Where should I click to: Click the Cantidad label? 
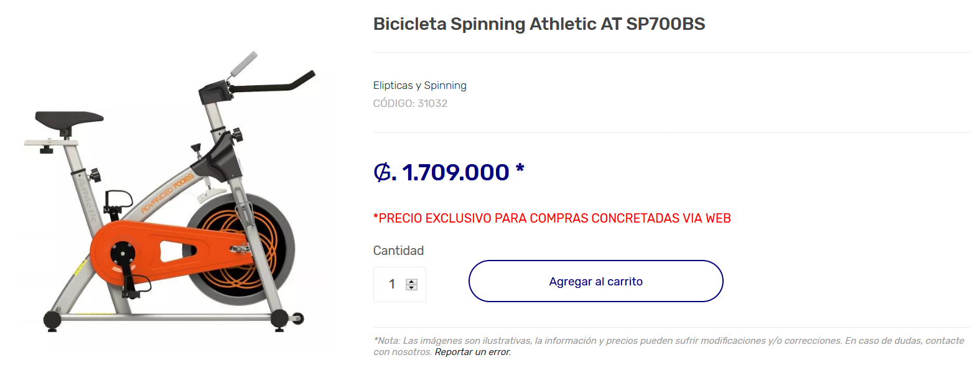point(398,251)
